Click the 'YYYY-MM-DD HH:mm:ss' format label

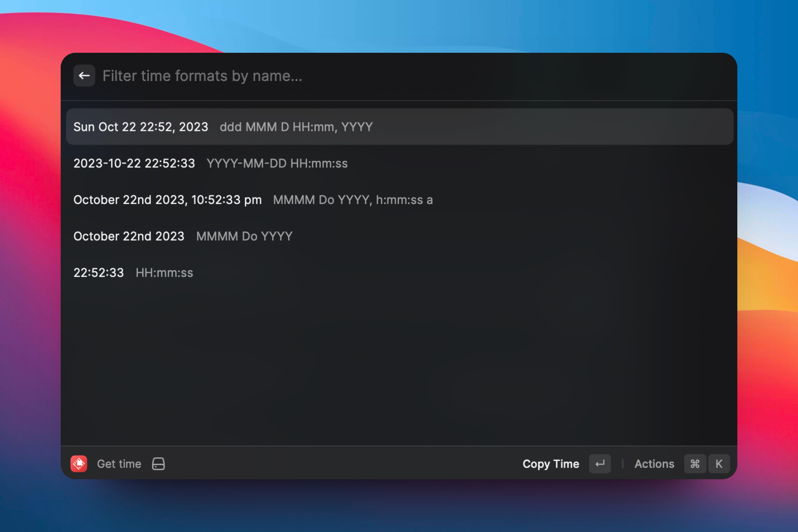[x=277, y=163]
